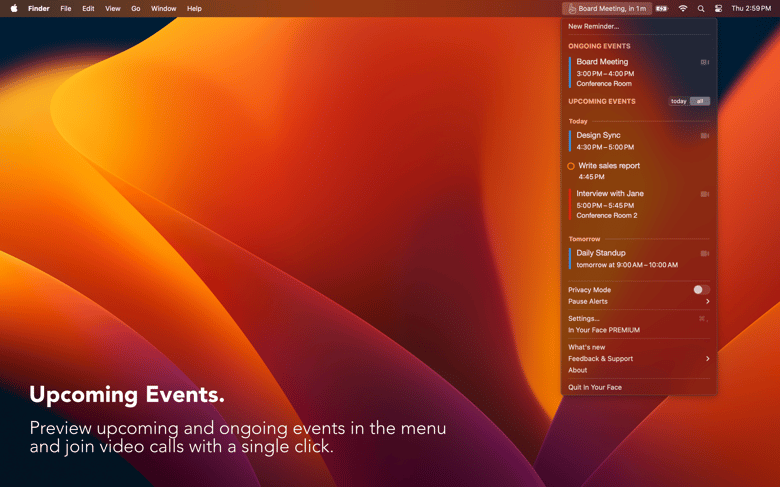
Task: Open the Daily Standup event
Action: click(639, 259)
